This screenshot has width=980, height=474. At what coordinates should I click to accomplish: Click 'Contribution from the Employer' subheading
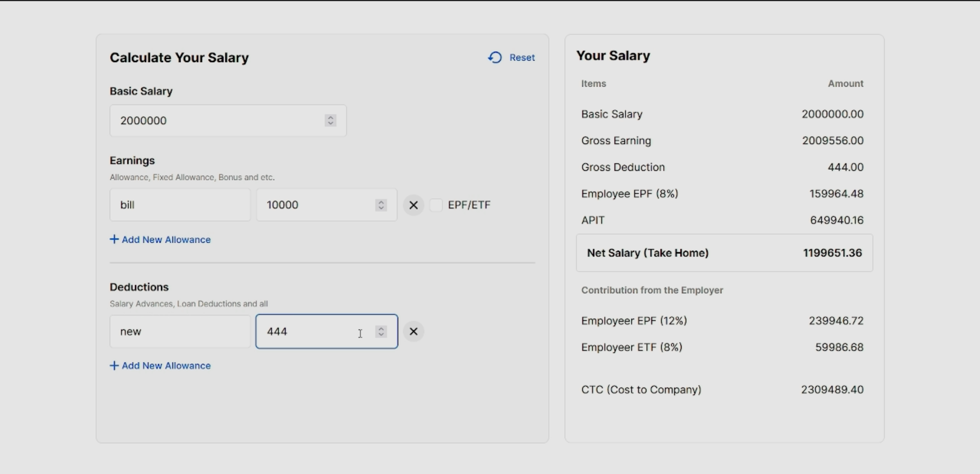pos(652,290)
